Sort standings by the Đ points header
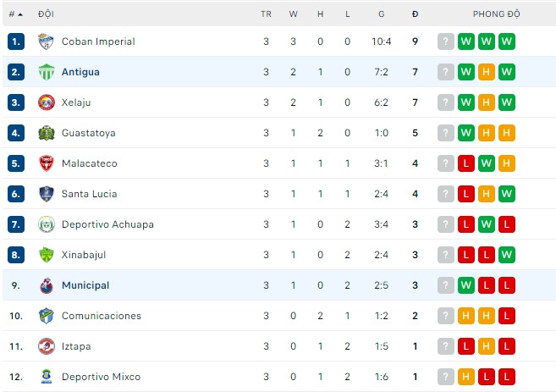556x392 pixels. 415,14
